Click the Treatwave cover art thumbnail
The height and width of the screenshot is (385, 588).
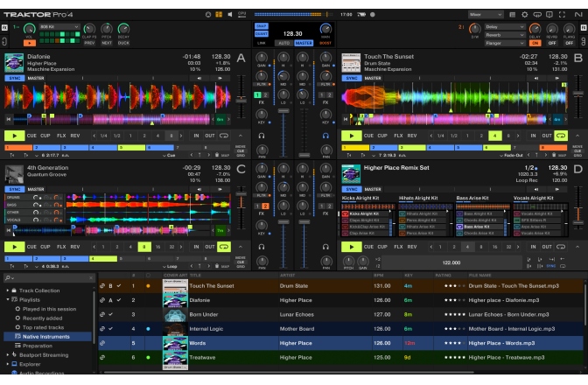pyautogui.click(x=175, y=358)
